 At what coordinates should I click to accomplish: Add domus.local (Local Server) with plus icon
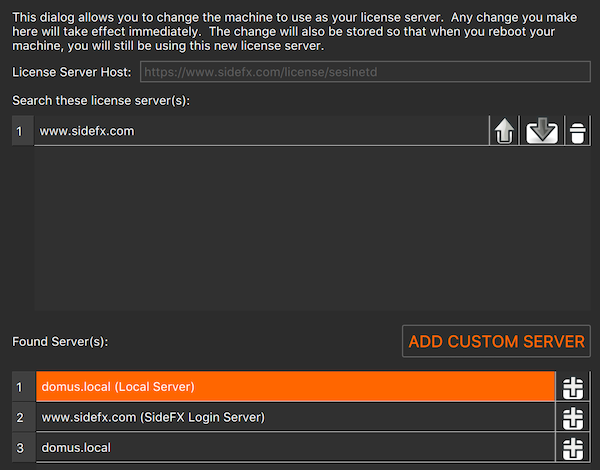[573, 387]
